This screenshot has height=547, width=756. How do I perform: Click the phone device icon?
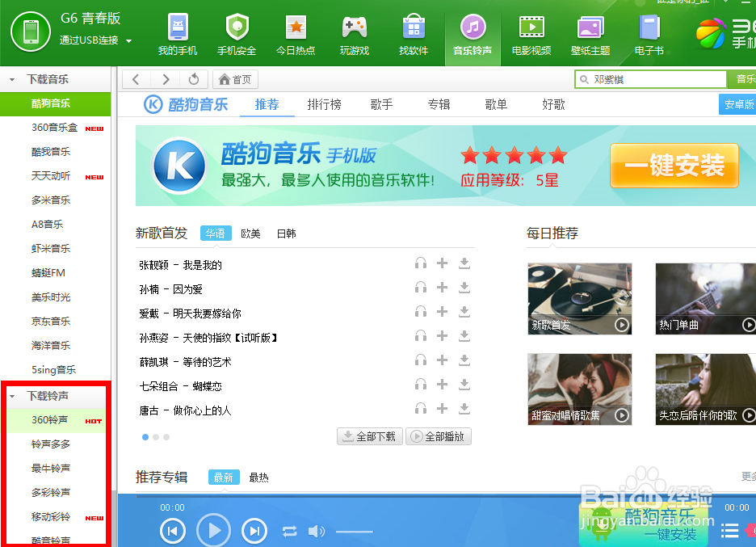point(31,32)
